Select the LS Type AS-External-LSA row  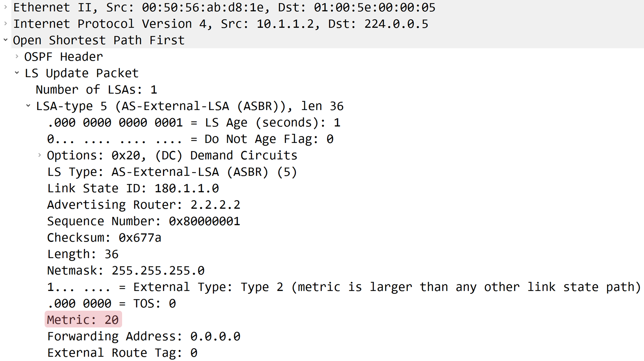click(x=172, y=172)
